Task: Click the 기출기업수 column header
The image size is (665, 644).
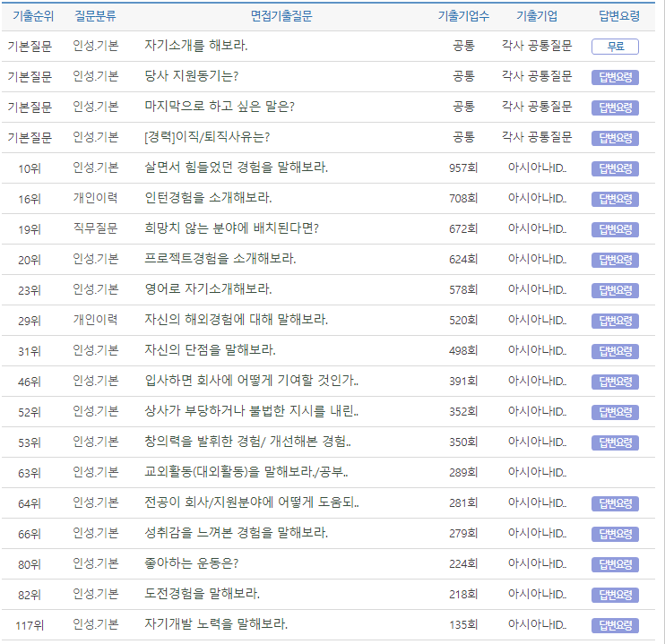Action: pos(463,16)
